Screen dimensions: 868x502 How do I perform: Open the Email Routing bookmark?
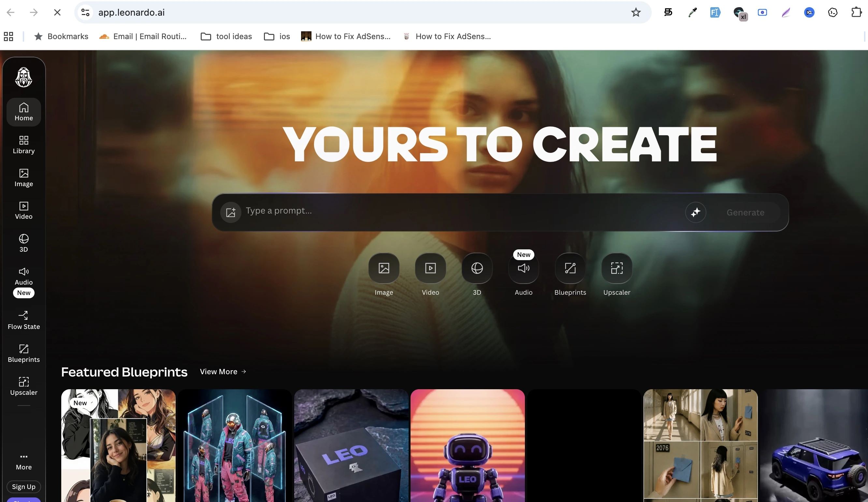click(143, 36)
